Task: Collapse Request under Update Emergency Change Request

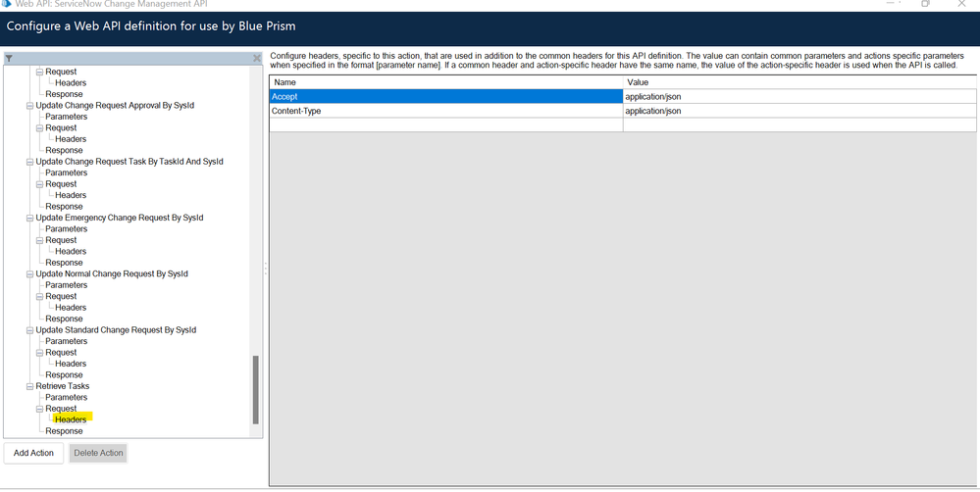Action: coord(39,240)
